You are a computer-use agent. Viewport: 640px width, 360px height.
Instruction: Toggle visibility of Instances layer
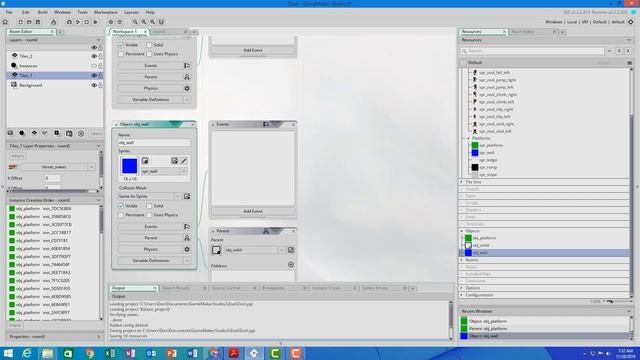click(94, 66)
